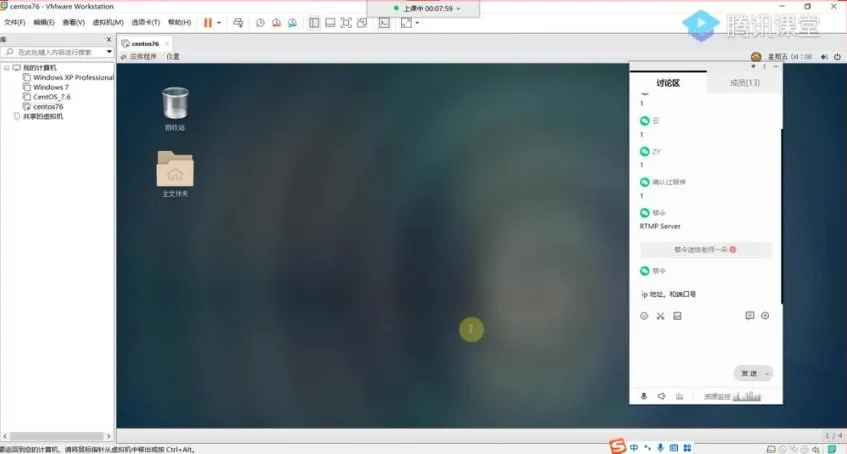Image resolution: width=847 pixels, height=454 pixels.
Task: Click the scissors screenshot icon in chat
Action: click(660, 316)
